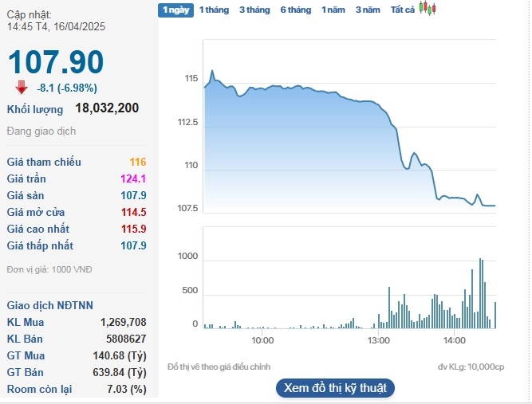Click the candlestick chart icon

click(x=429, y=9)
